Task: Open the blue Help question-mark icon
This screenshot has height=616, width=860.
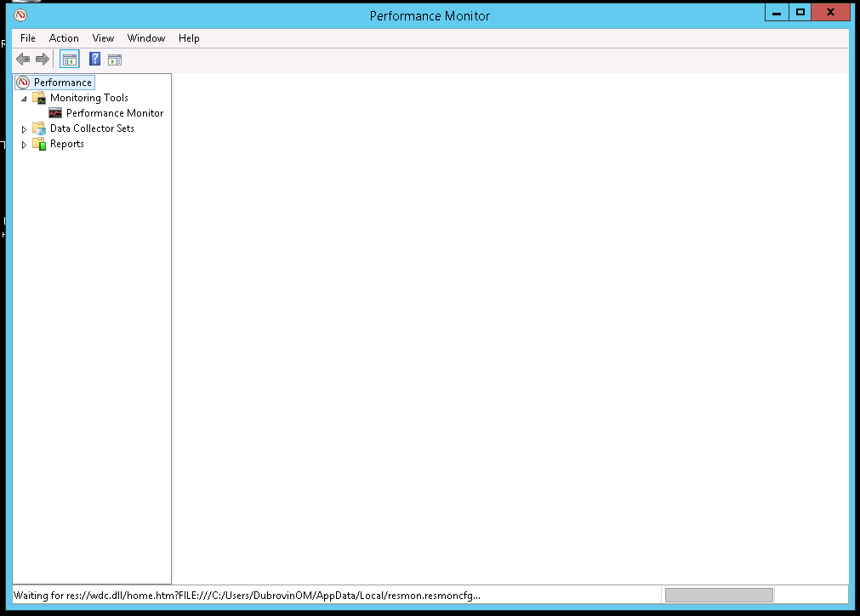Action: 95,60
